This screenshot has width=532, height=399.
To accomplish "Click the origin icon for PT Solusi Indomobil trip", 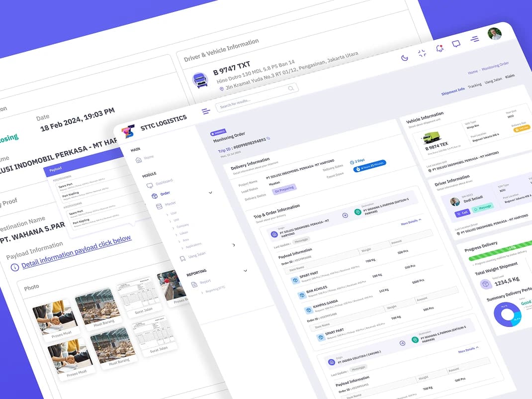I will 274,234.
